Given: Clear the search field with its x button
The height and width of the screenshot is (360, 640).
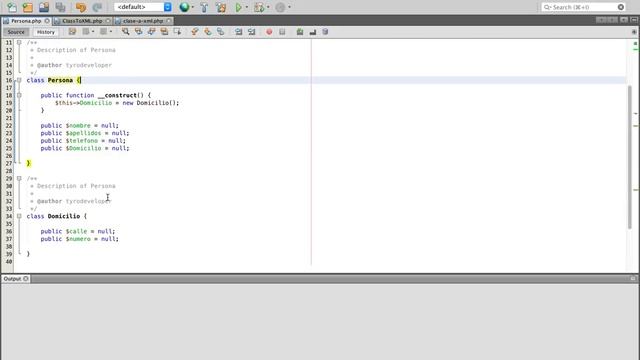Looking at the screenshot, I should point(621,7).
